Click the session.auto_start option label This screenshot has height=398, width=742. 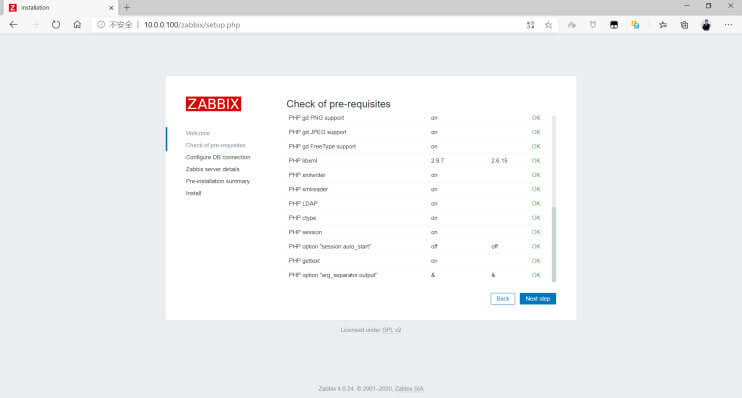point(330,247)
